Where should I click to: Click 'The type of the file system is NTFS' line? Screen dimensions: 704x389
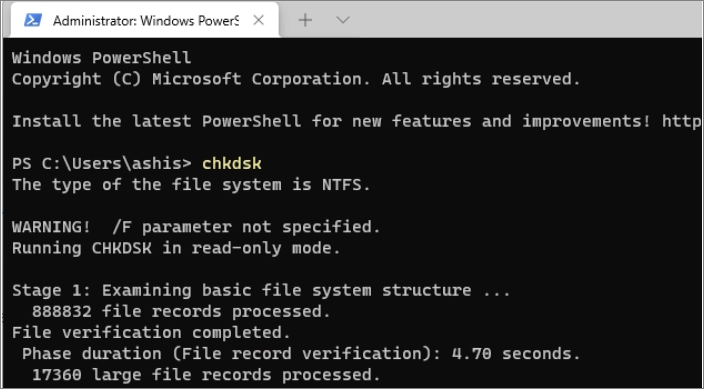point(191,185)
